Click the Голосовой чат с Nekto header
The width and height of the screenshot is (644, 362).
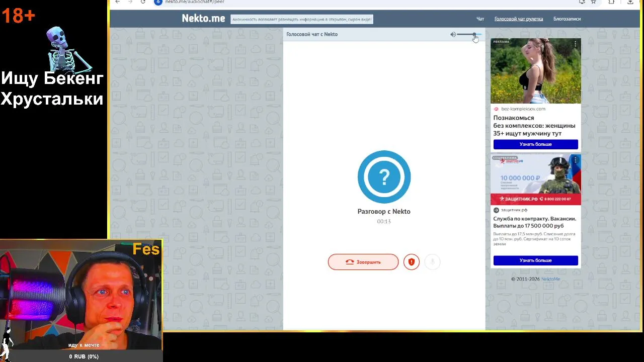312,34
